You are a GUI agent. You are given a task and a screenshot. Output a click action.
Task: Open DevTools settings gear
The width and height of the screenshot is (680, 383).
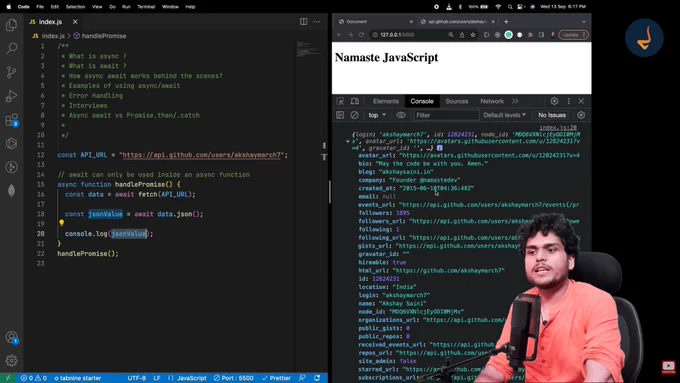click(x=554, y=101)
